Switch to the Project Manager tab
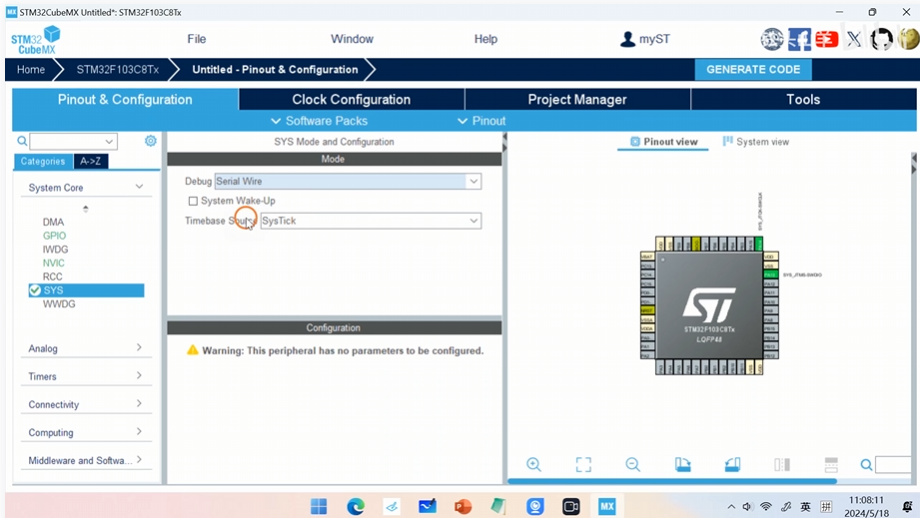The width and height of the screenshot is (920, 518). coord(577,99)
